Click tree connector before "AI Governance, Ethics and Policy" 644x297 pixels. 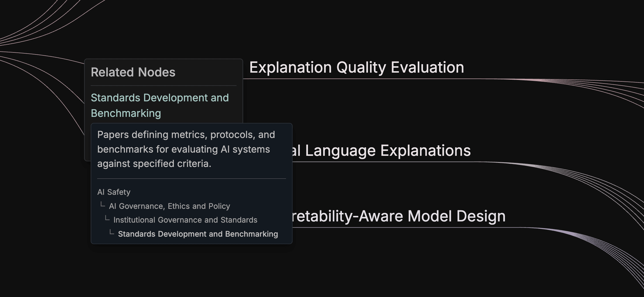pos(102,205)
